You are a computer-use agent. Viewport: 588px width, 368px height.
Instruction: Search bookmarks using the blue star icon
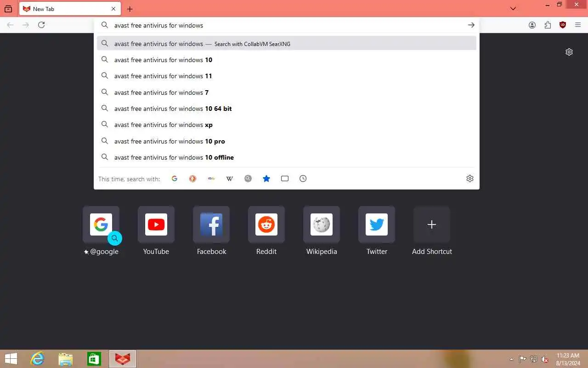coord(266,178)
